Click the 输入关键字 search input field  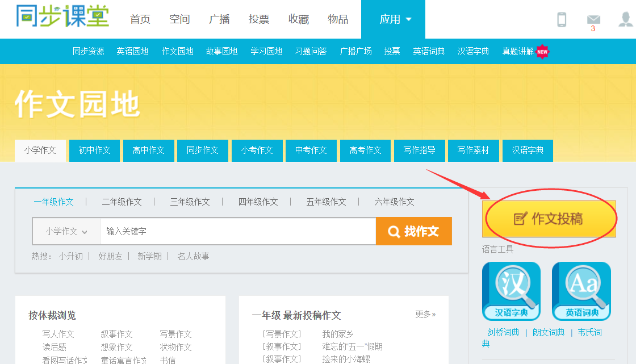coord(237,231)
